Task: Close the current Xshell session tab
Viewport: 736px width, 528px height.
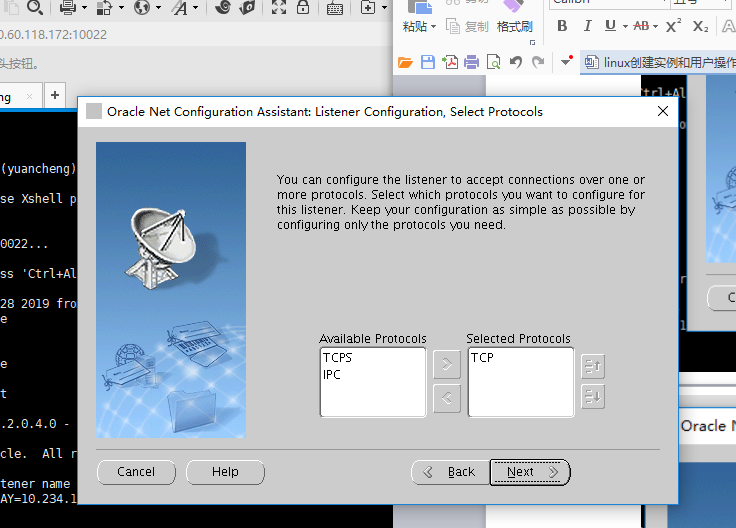Action: click(30, 97)
